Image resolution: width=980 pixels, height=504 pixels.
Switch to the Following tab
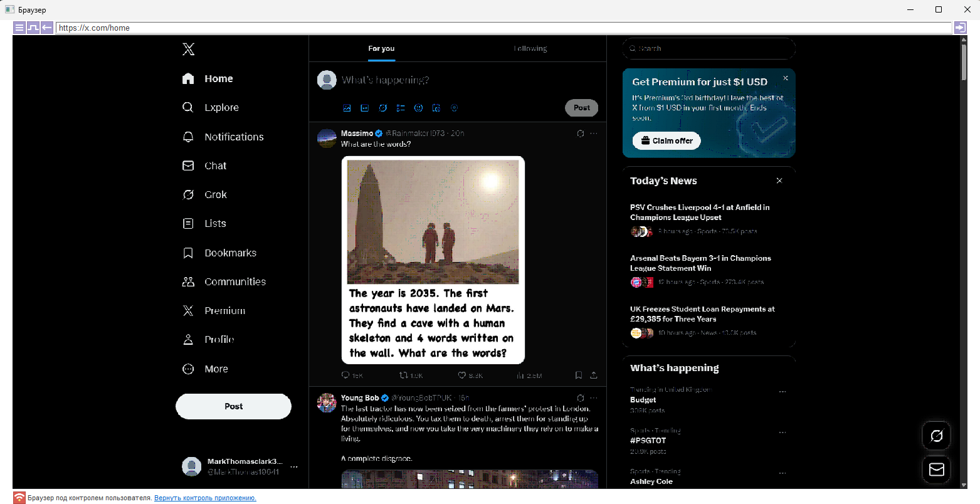530,49
